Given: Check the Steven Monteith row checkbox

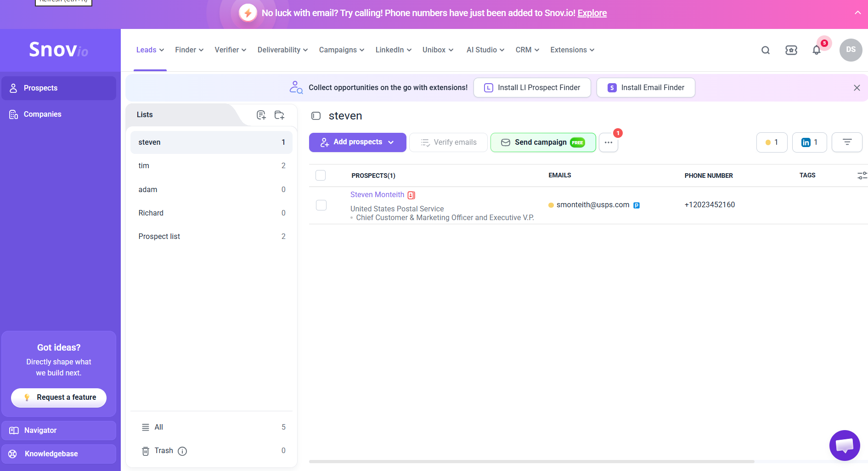Looking at the screenshot, I should tap(321, 205).
